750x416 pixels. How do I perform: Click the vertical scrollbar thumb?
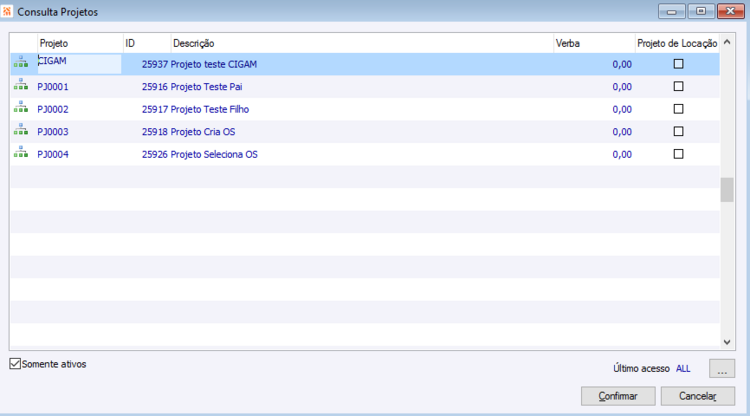pos(727,190)
